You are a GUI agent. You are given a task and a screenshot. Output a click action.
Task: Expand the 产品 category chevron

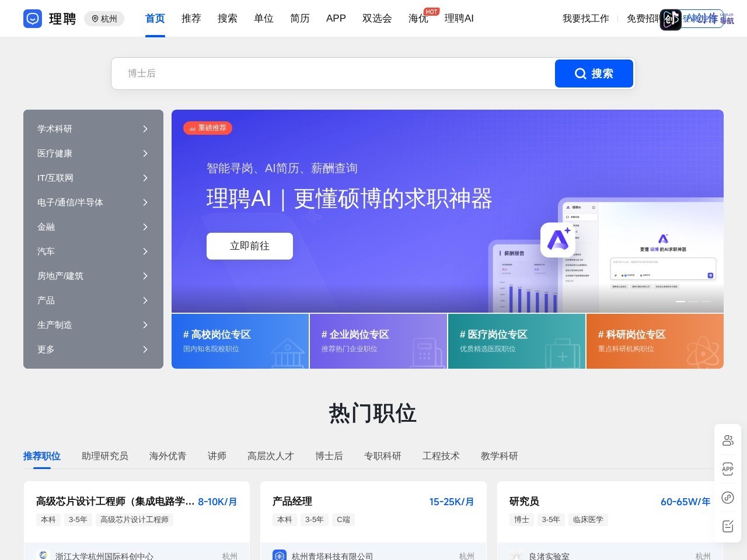(x=145, y=300)
